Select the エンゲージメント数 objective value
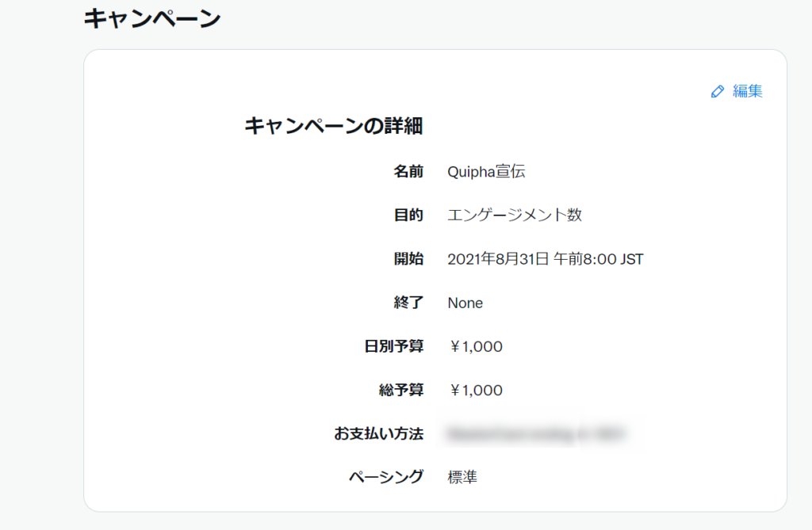 (x=515, y=215)
